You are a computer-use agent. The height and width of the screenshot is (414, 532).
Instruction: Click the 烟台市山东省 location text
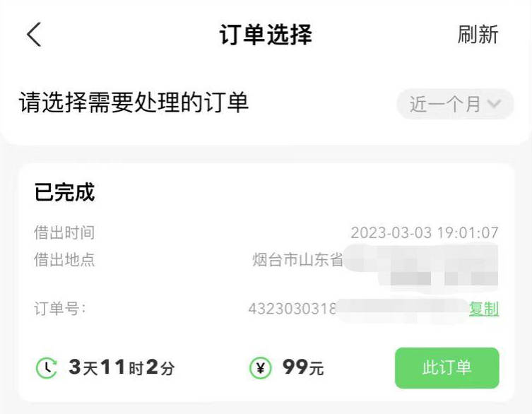[x=297, y=260]
